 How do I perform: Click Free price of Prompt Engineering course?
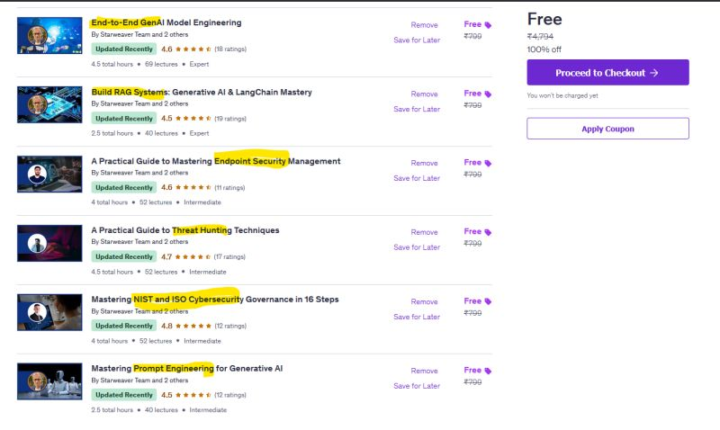pos(472,370)
